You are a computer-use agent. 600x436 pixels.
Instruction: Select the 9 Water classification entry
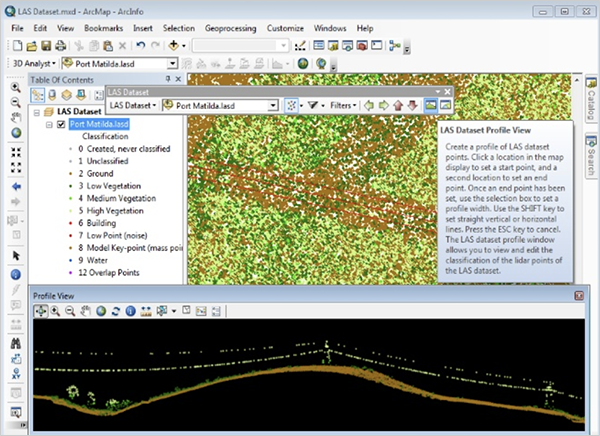point(93,260)
